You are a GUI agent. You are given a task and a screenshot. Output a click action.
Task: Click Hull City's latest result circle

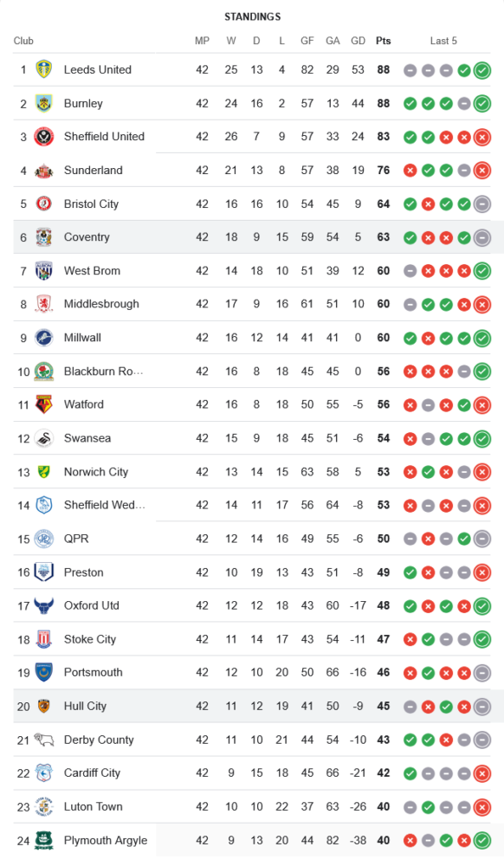(482, 707)
